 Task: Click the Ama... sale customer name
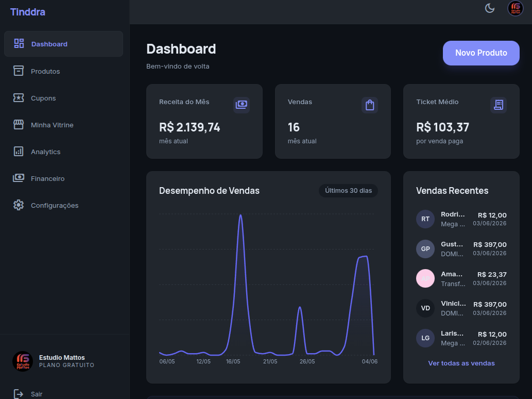pos(452,274)
